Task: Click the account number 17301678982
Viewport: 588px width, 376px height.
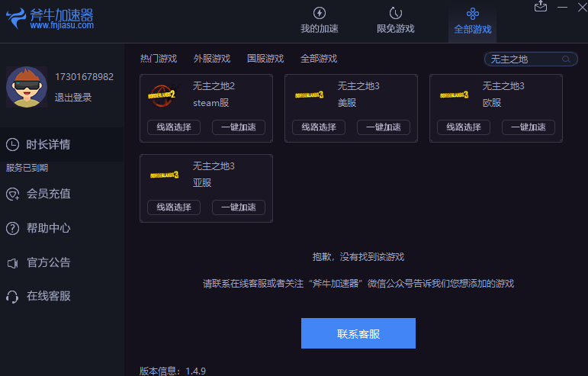Action: click(x=84, y=77)
